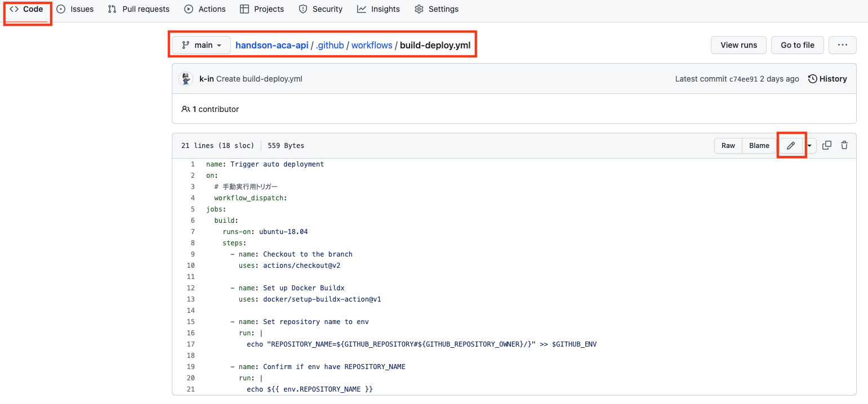Select line number 1
This screenshot has width=868, height=404.
coord(193,164)
